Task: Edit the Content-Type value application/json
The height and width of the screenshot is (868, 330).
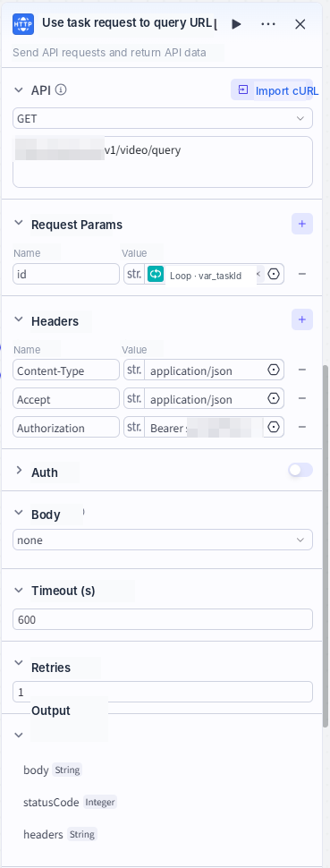Action: [204, 370]
